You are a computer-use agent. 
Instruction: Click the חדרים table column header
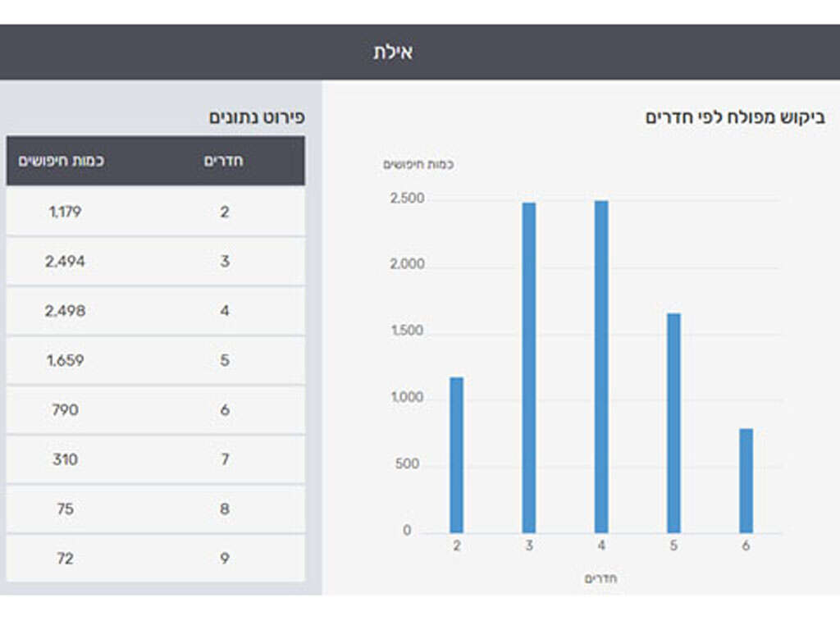[x=224, y=161]
